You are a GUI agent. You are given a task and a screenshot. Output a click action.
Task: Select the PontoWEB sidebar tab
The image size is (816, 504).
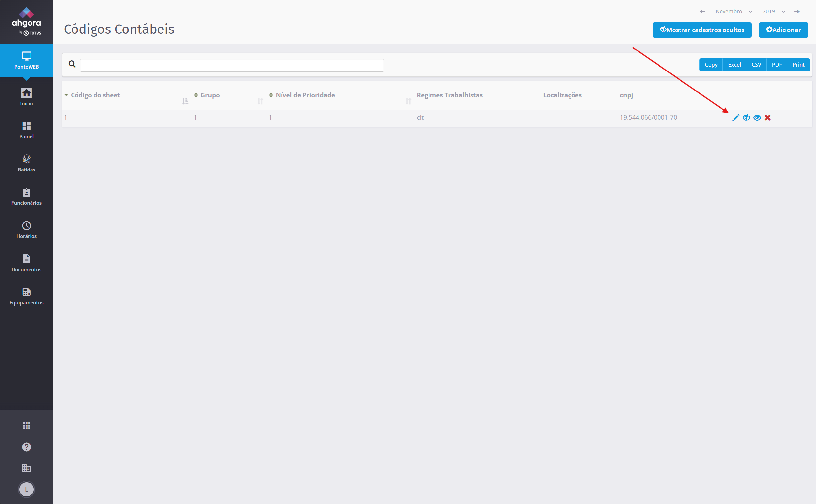(x=26, y=60)
